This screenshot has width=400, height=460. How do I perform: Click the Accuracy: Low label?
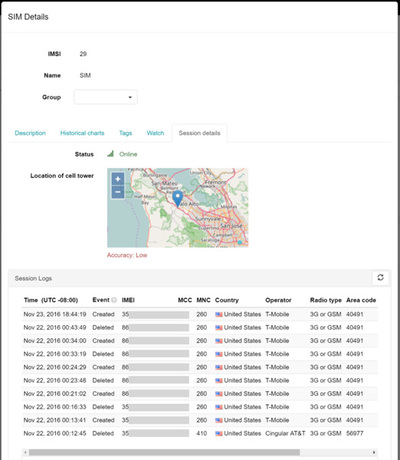(x=127, y=255)
